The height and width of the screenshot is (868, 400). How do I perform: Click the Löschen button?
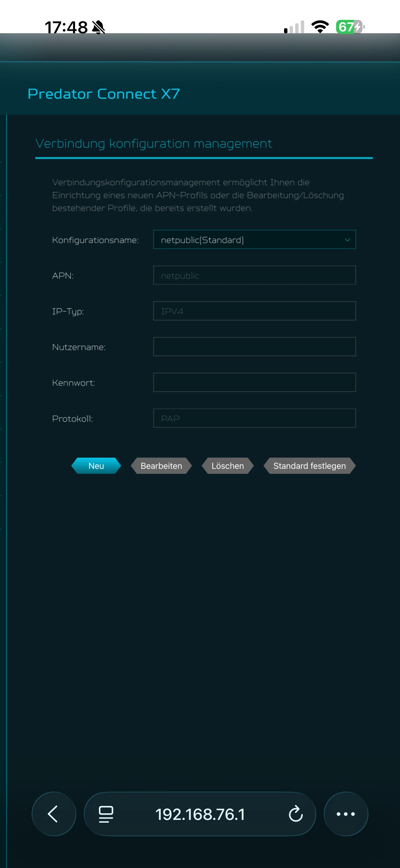click(x=228, y=466)
